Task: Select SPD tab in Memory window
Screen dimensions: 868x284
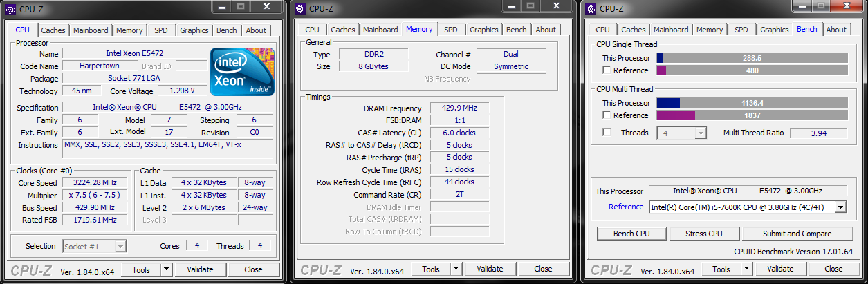Action: click(x=451, y=30)
